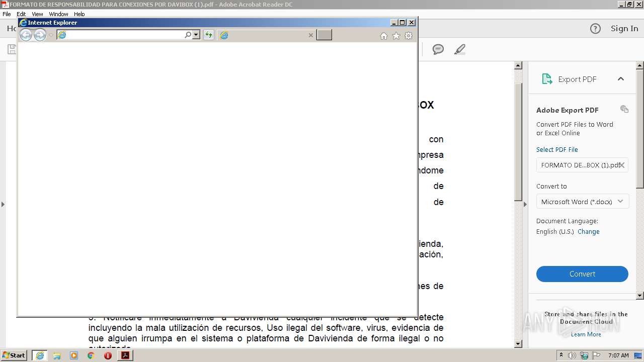This screenshot has height=362, width=644.
Task: Open the View menu in Acrobat Reader
Action: click(37, 14)
